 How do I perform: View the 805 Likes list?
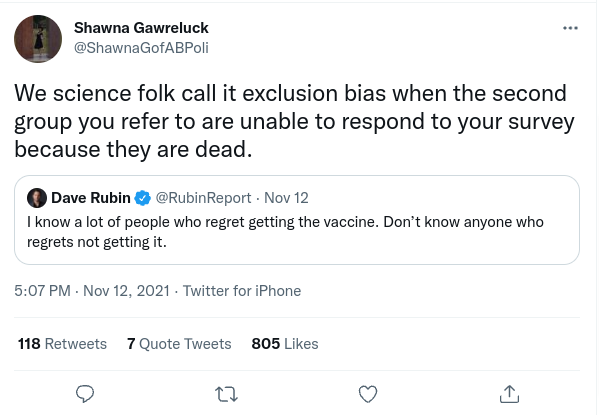[x=285, y=344]
